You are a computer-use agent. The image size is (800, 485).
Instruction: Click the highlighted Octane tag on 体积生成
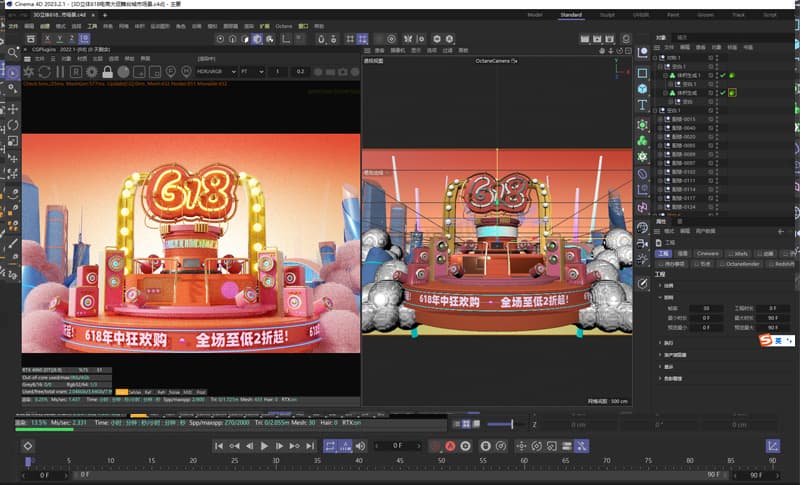pyautogui.click(x=732, y=93)
